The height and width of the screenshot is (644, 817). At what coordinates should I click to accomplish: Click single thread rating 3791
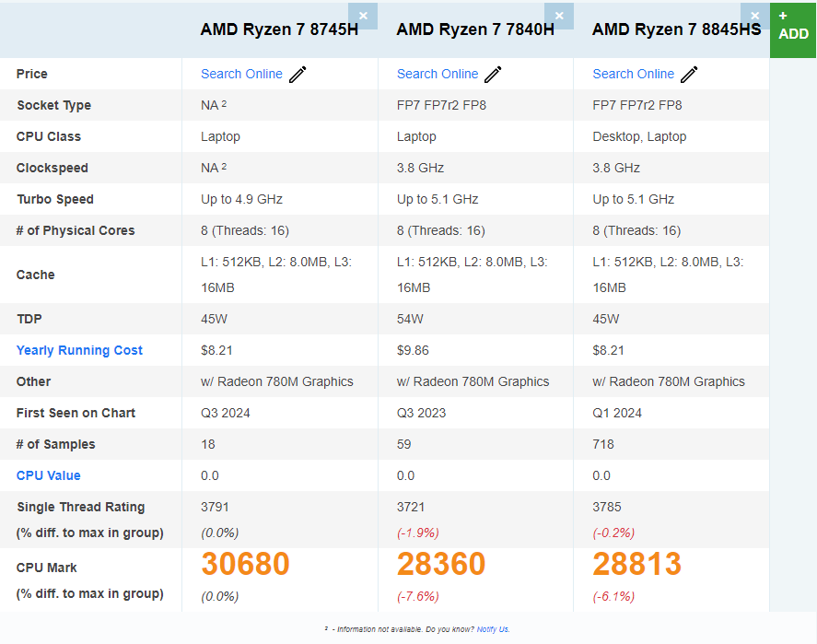(x=215, y=507)
